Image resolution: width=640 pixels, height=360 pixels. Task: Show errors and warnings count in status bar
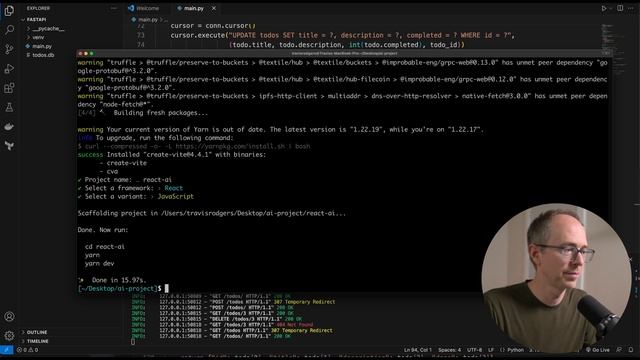(27, 350)
